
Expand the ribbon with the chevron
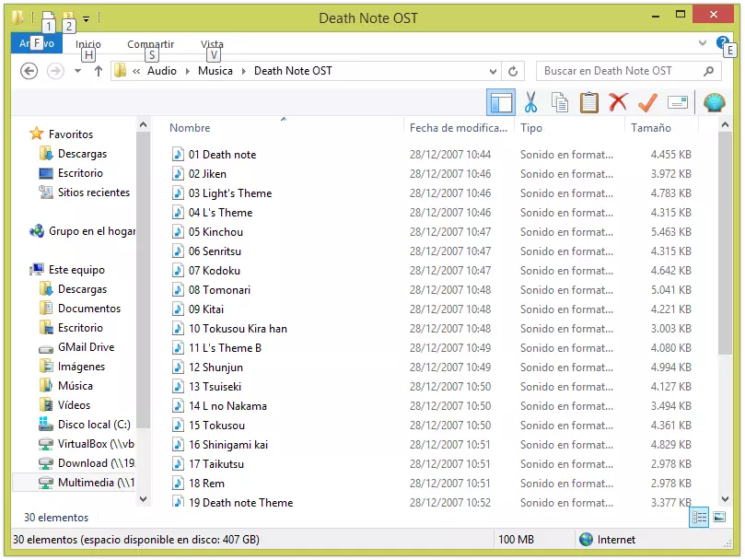pyautogui.click(x=703, y=42)
